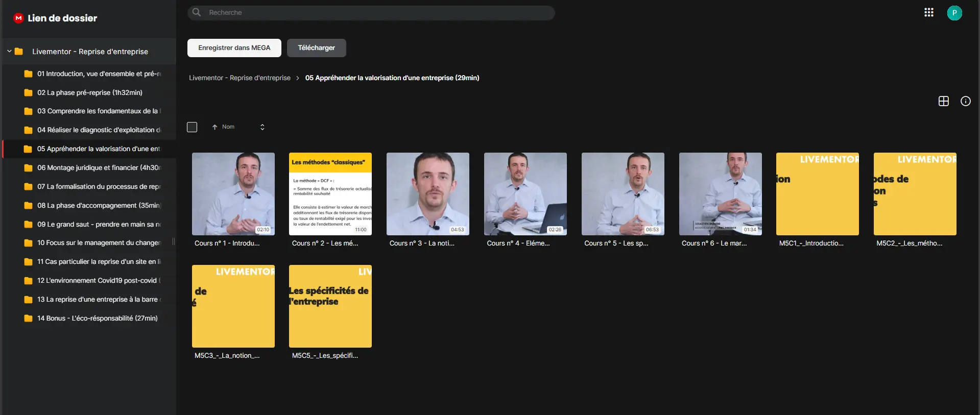Show the folder info panel icon
The height and width of the screenshot is (415, 980).
966,101
